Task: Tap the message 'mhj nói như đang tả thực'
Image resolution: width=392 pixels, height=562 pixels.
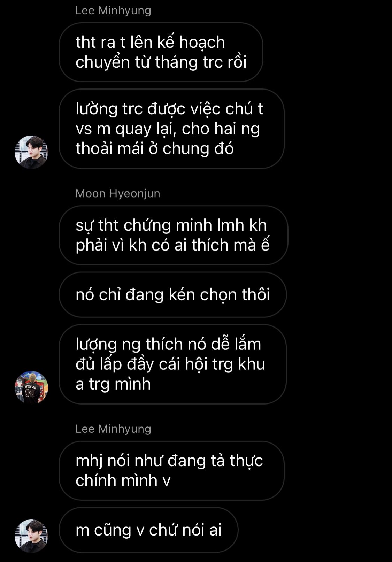Action: point(171,471)
